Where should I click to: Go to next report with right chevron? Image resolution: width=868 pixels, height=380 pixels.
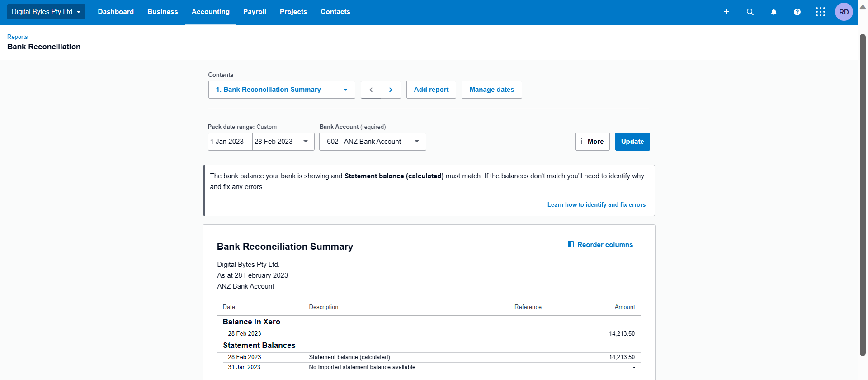391,90
